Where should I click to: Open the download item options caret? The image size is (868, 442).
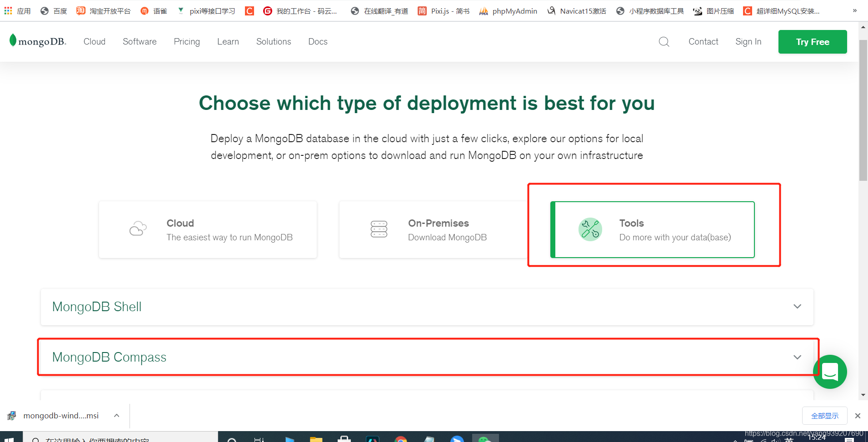coord(117,416)
